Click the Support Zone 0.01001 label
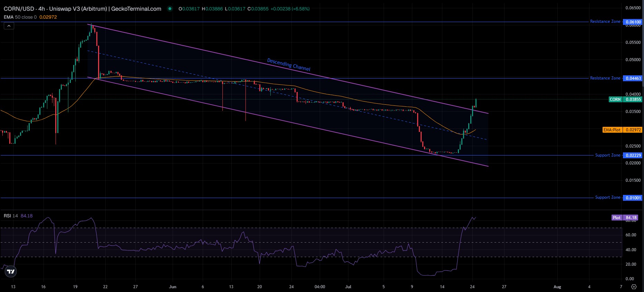The width and height of the screenshot is (644, 292). click(x=608, y=197)
